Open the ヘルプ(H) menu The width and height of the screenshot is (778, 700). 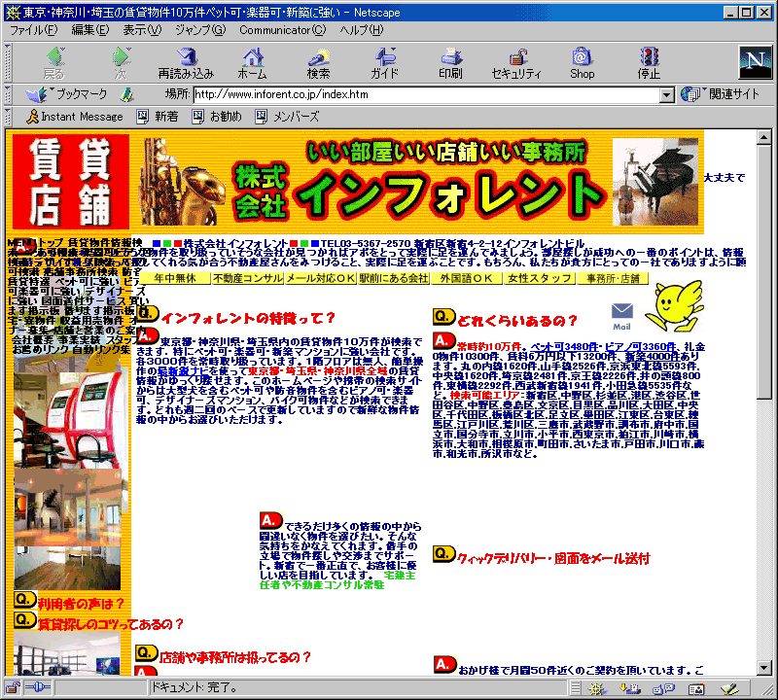coord(362,30)
